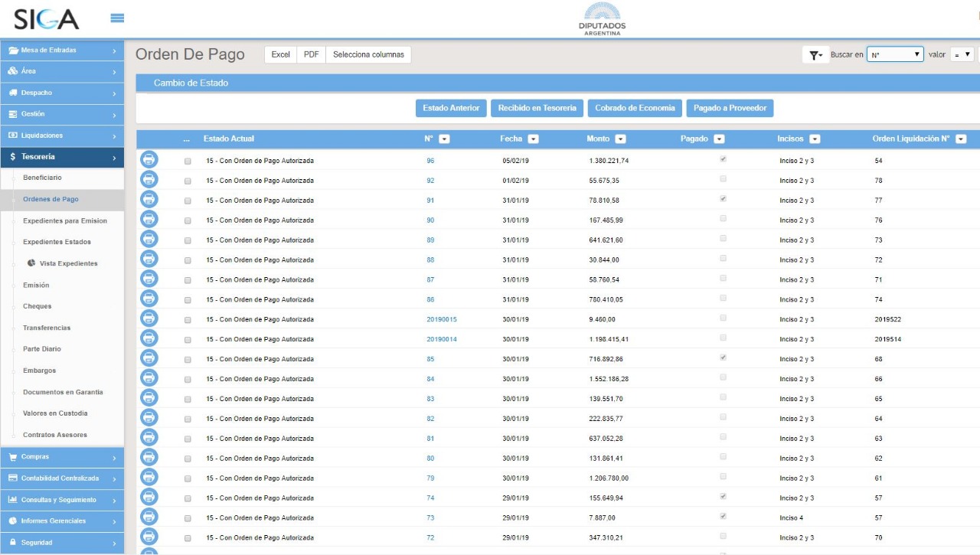980x555 pixels.
Task: Open the Incisos column filter dropdown
Action: tap(815, 139)
